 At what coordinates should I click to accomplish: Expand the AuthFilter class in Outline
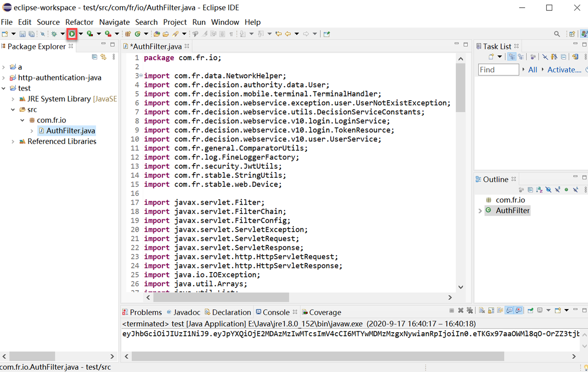480,211
